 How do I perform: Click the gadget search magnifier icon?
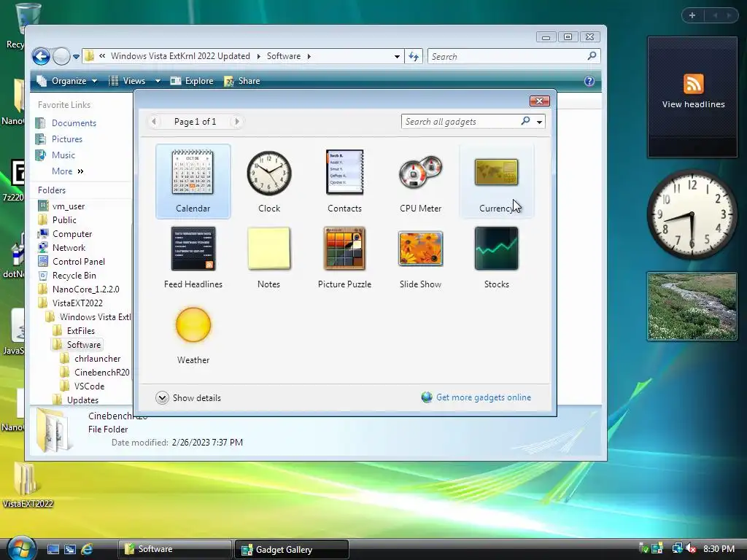(x=525, y=121)
